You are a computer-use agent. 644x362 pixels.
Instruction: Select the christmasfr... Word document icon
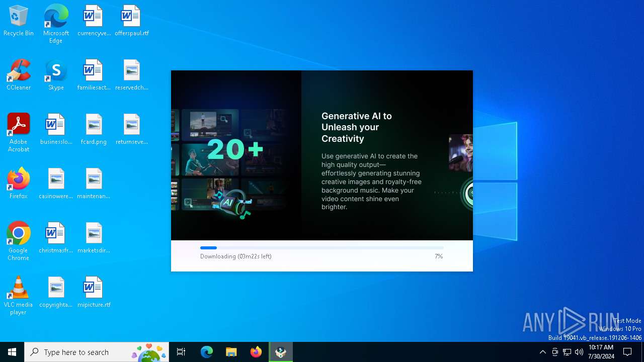coord(56,238)
